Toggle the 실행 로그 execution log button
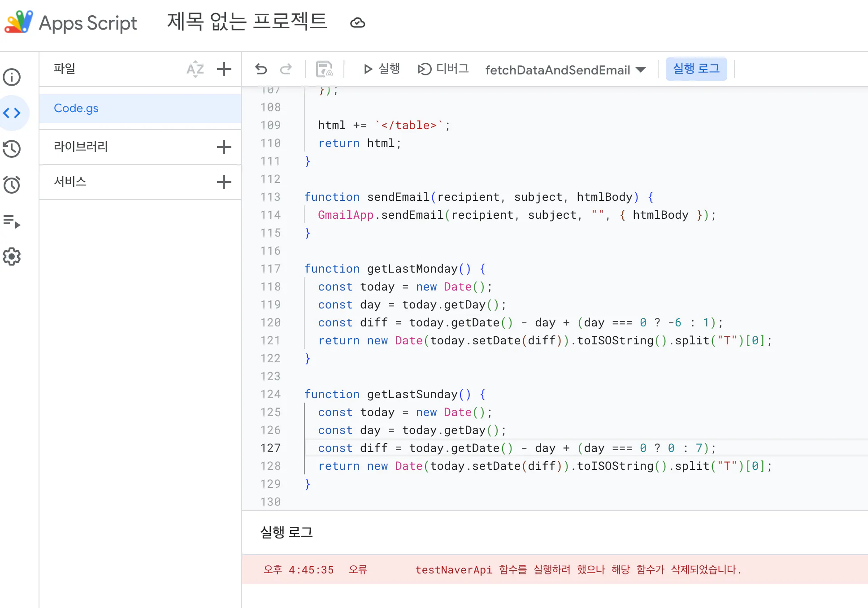868x608 pixels. (696, 69)
